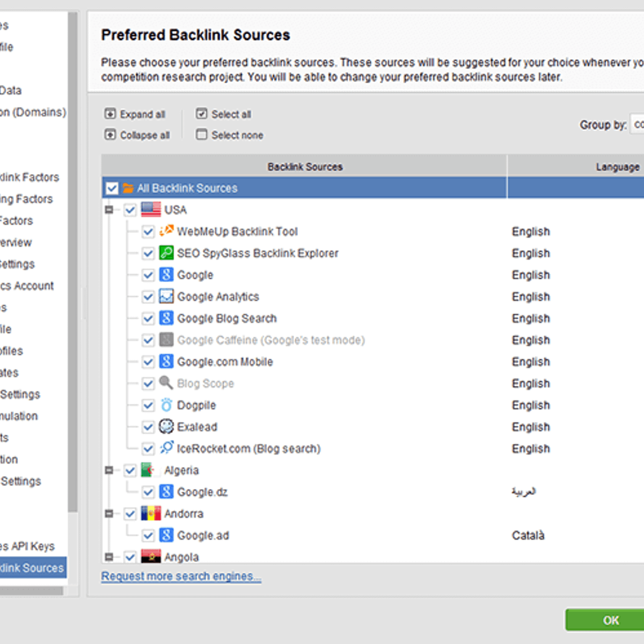Screen dimensions: 644x644
Task: Uncheck the WebMeUp Backlink Tool checkbox
Action: pos(148,231)
